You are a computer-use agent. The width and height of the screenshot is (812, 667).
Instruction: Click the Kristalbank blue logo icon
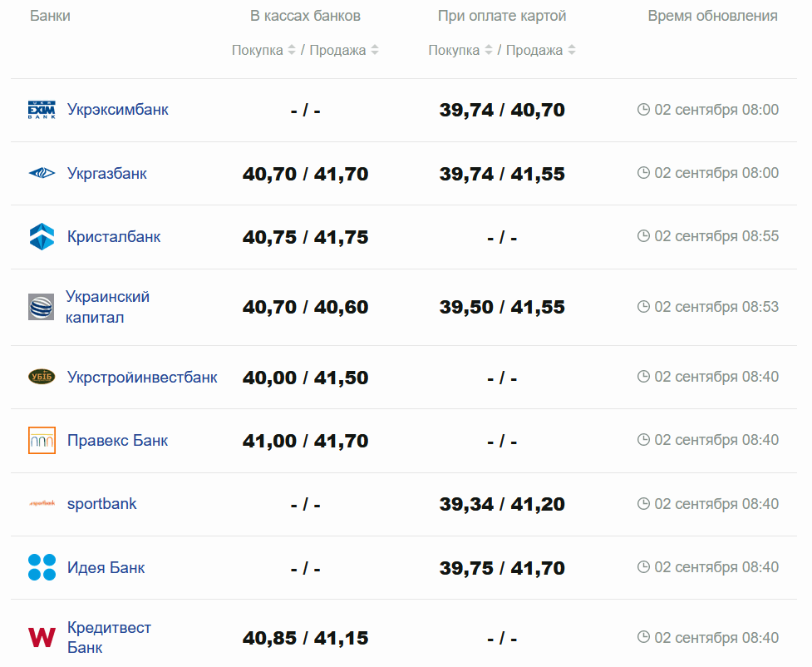tap(42, 237)
